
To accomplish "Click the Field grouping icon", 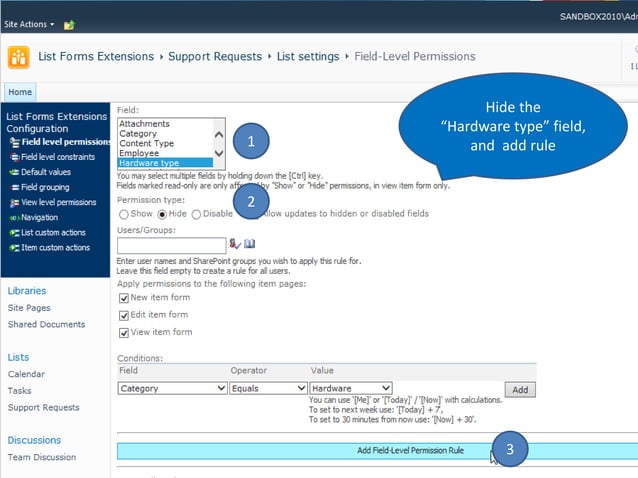I will [14, 187].
